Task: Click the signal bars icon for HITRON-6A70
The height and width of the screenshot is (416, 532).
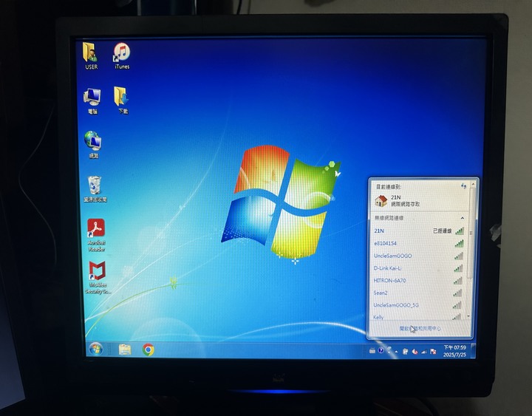Action: click(x=458, y=281)
